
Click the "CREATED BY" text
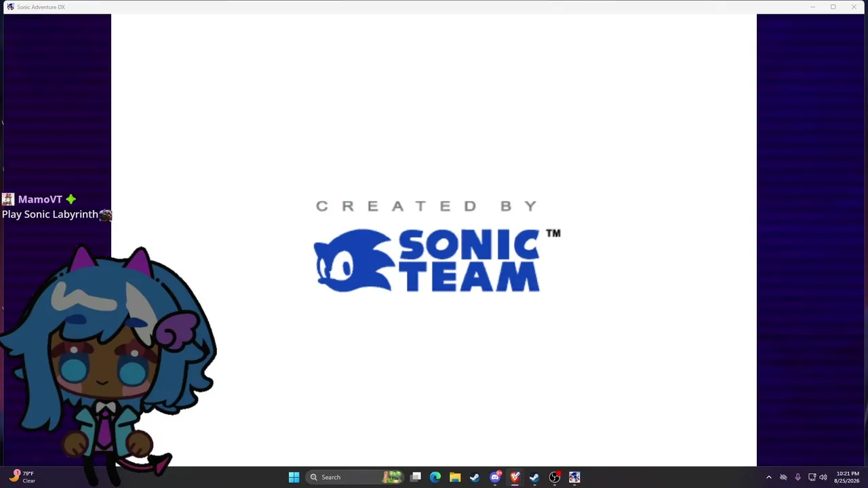point(427,206)
